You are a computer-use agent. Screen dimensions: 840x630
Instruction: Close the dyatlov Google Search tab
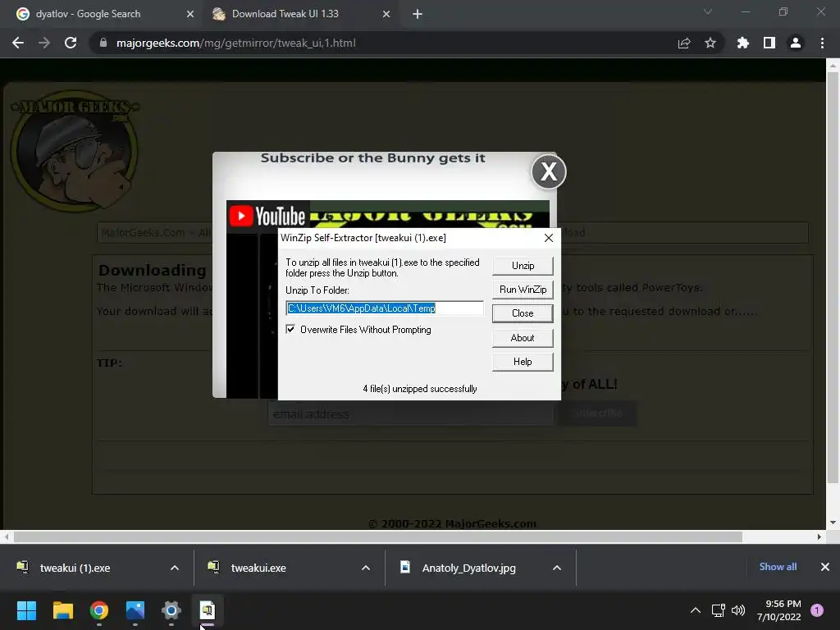tap(190, 14)
